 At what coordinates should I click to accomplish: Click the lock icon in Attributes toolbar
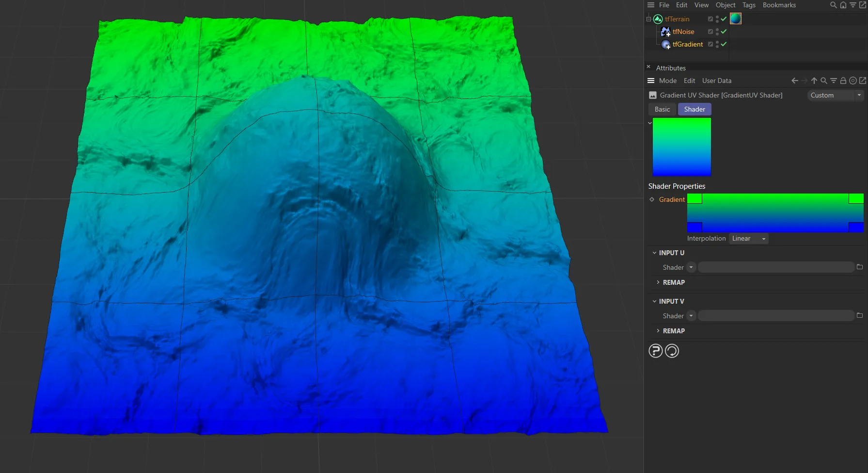tap(843, 81)
